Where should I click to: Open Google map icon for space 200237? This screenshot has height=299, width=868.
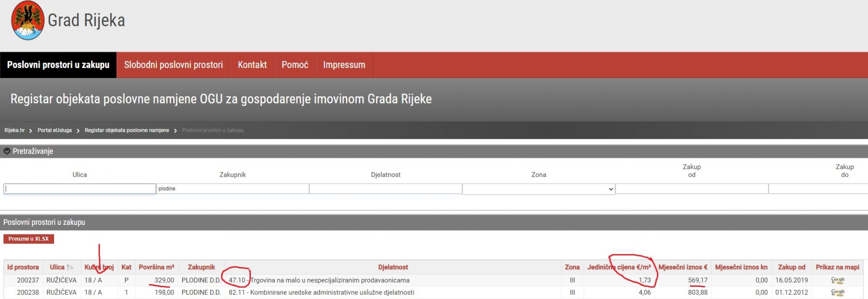838,280
